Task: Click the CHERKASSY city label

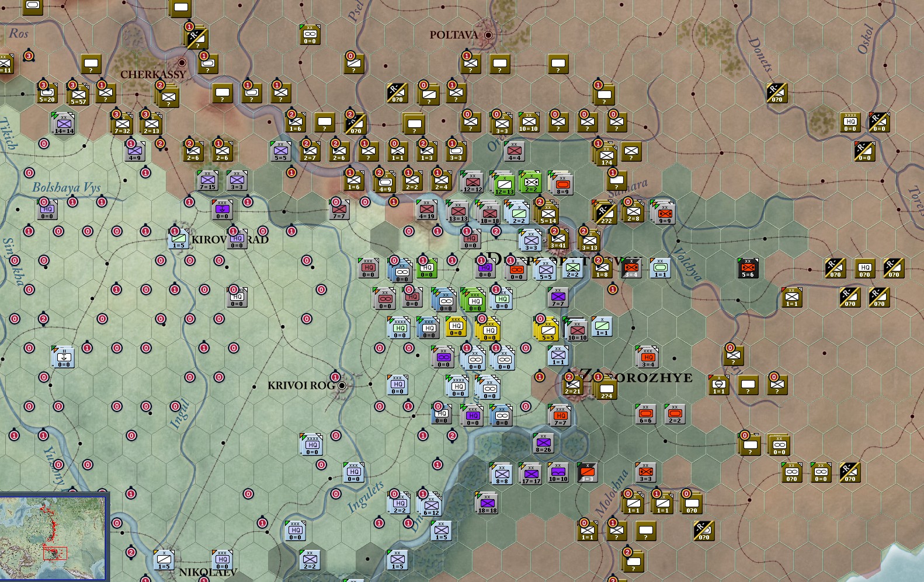Action: 153,75
